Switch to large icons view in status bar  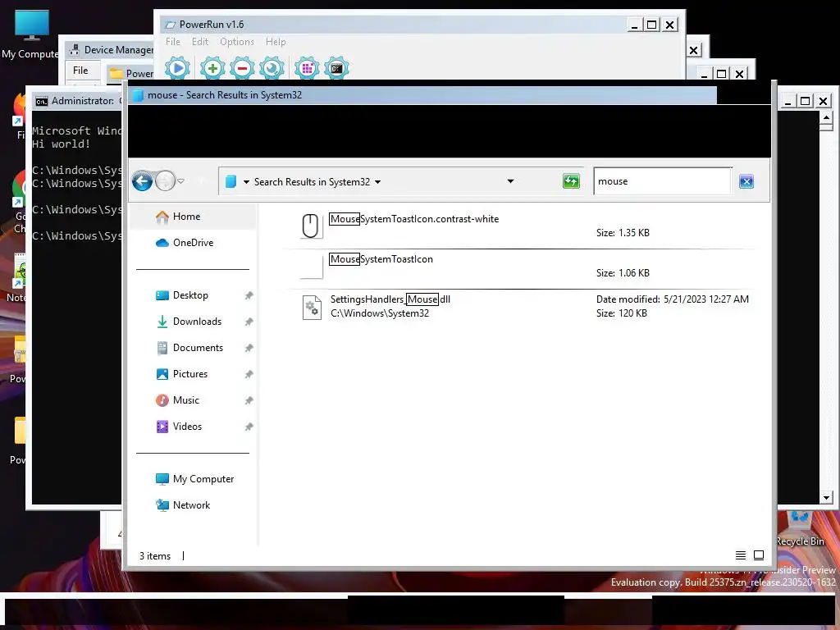pos(759,555)
